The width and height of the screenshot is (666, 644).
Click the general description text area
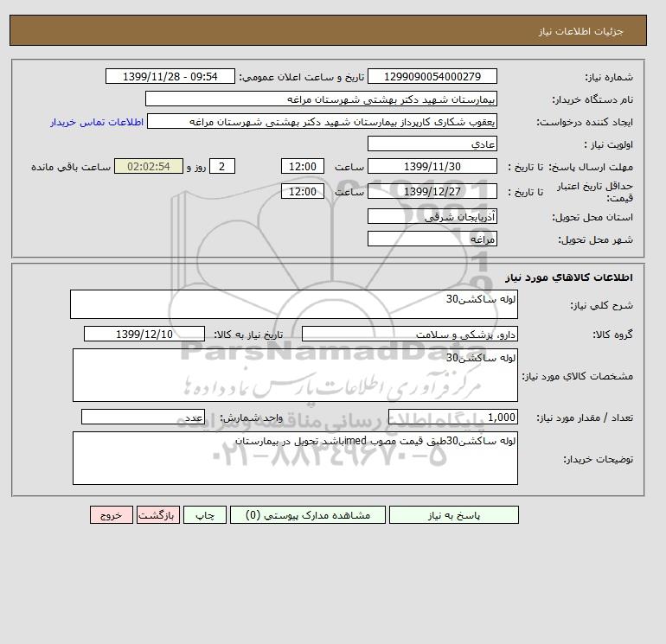[294, 304]
